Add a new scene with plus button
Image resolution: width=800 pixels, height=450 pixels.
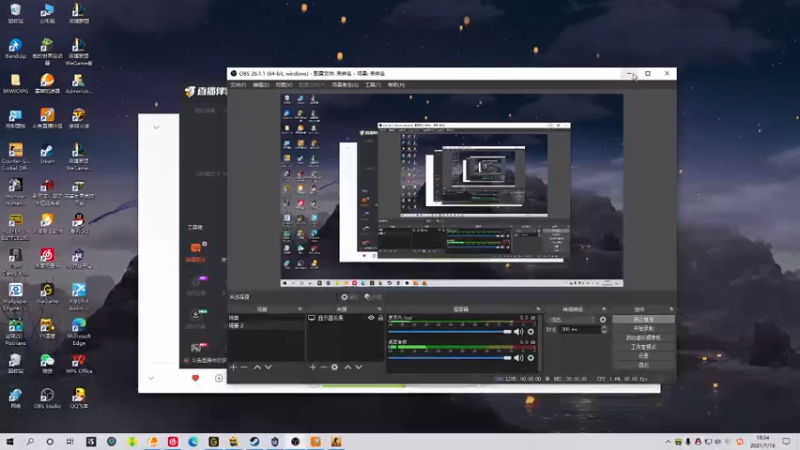233,368
